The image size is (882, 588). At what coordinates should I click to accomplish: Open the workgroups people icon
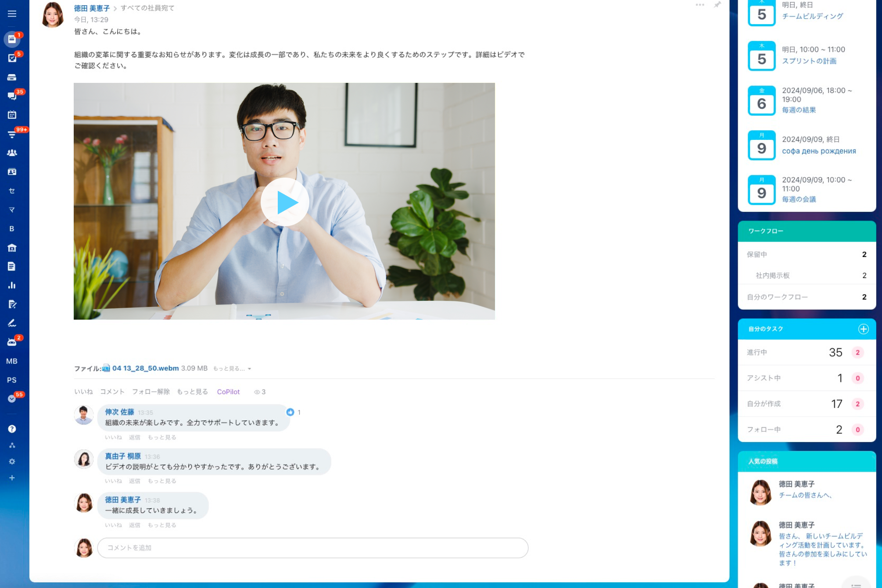coord(12,153)
